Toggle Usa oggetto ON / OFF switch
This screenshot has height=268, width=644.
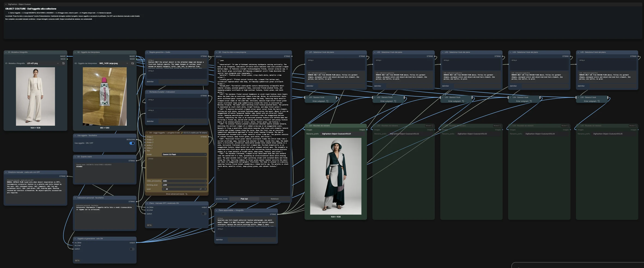[x=132, y=143]
